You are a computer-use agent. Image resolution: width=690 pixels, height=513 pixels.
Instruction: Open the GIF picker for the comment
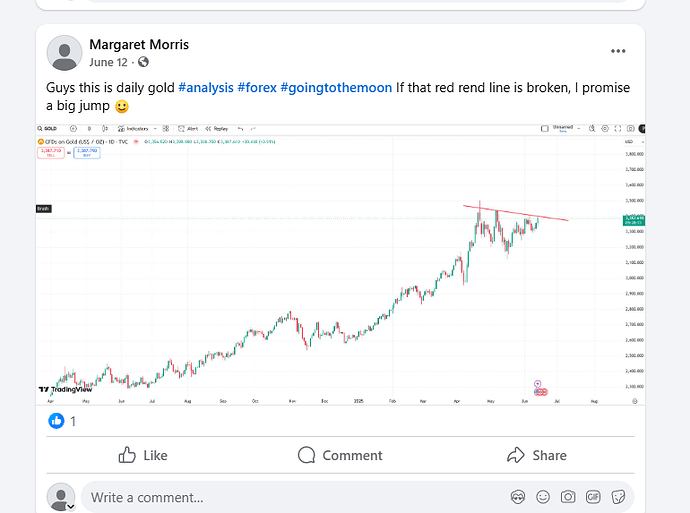593,496
